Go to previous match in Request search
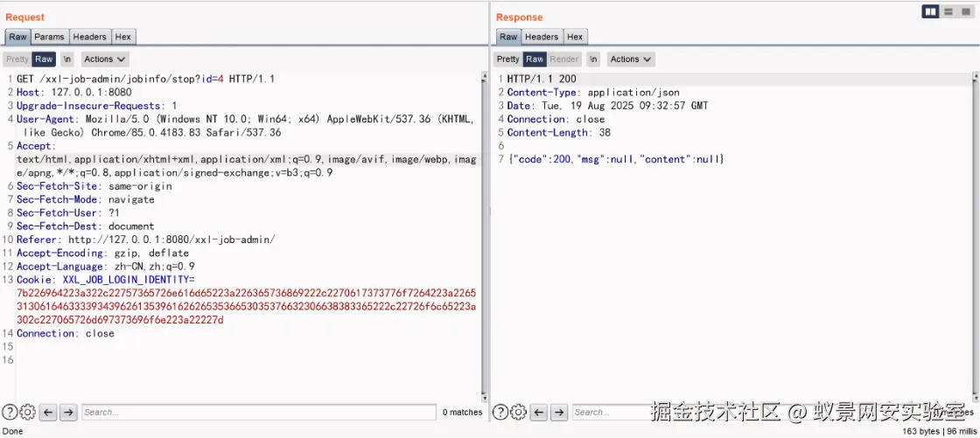The width and height of the screenshot is (980, 438). click(48, 413)
